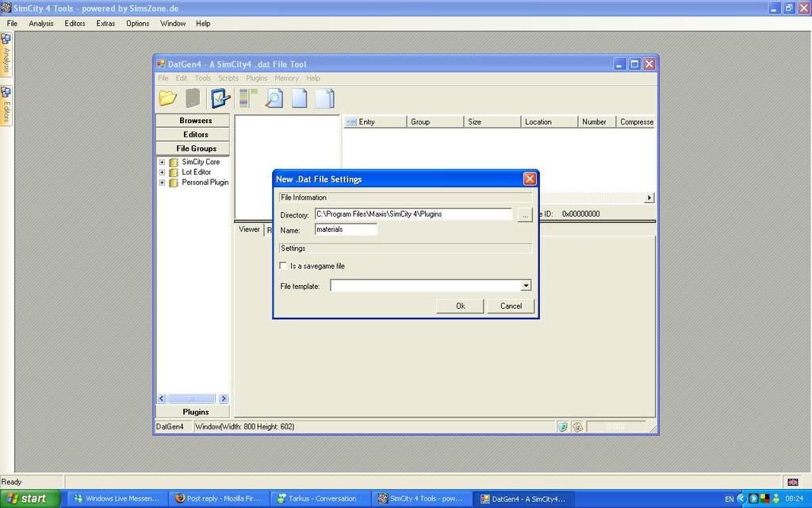812x508 pixels.
Task: Select the Lot Editor tree item
Action: pos(197,172)
